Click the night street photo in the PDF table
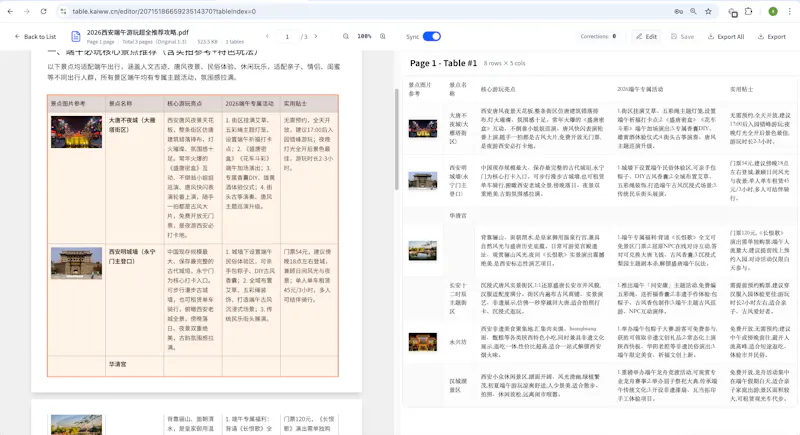Viewport: 800px width, 435px height. pyautogui.click(x=77, y=132)
